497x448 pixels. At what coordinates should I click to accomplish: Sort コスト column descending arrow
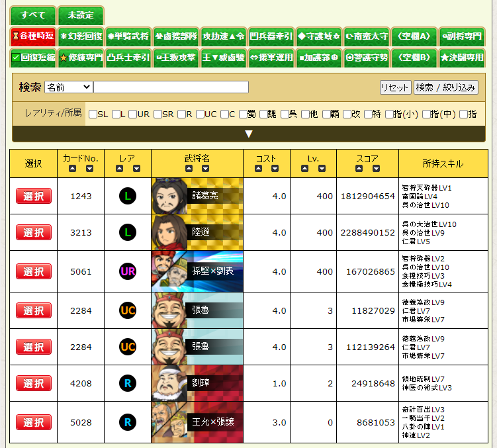(275, 168)
